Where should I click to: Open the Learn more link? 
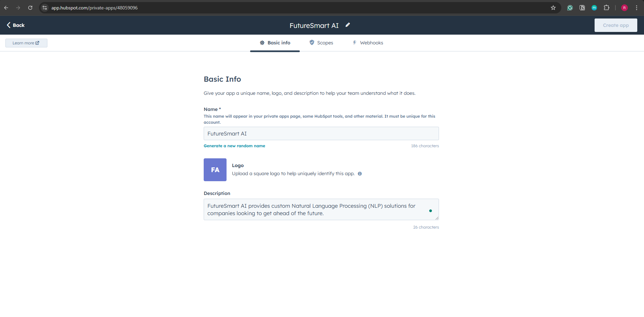pos(26,43)
